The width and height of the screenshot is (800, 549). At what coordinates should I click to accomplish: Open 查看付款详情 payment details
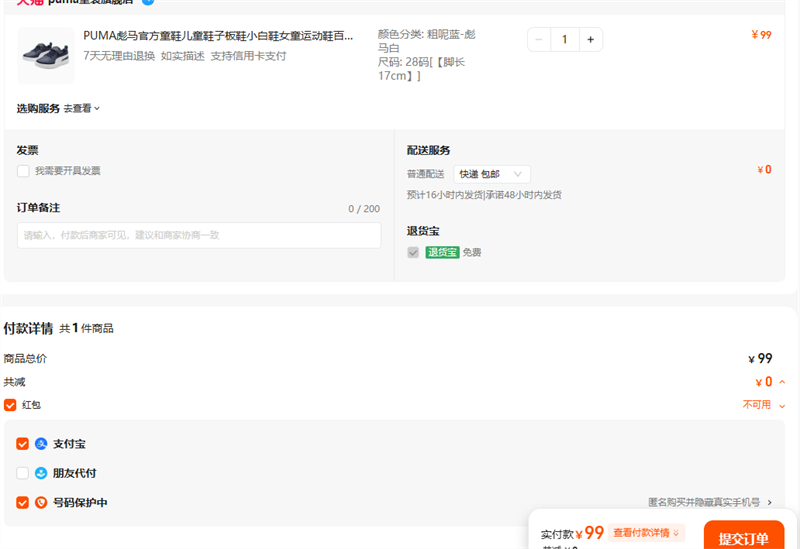click(646, 533)
